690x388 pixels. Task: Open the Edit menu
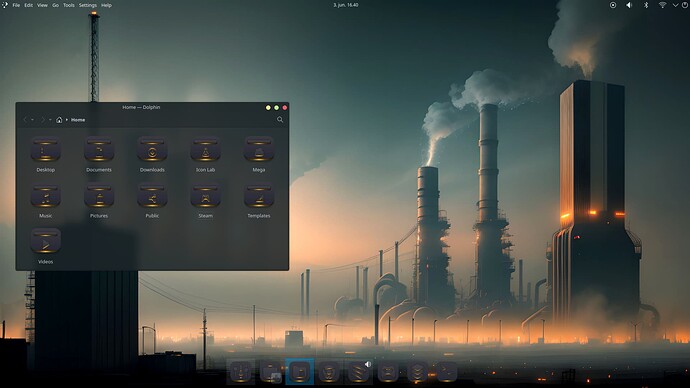(x=29, y=5)
